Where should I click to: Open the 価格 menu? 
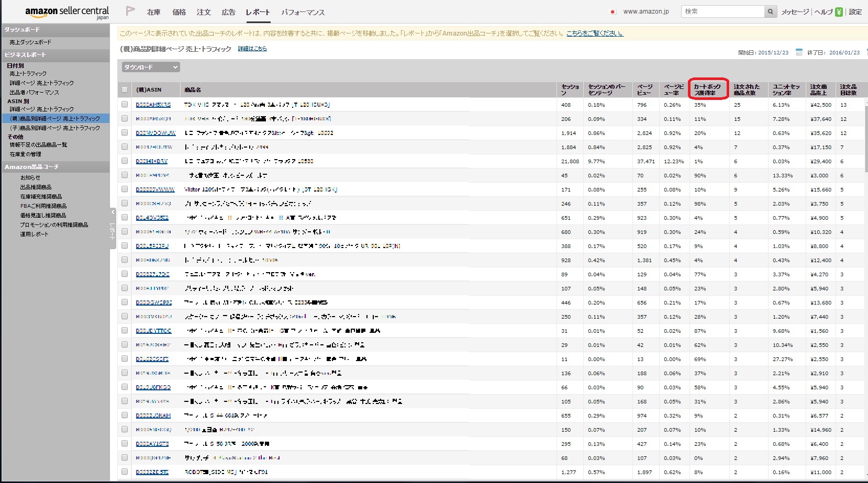179,12
